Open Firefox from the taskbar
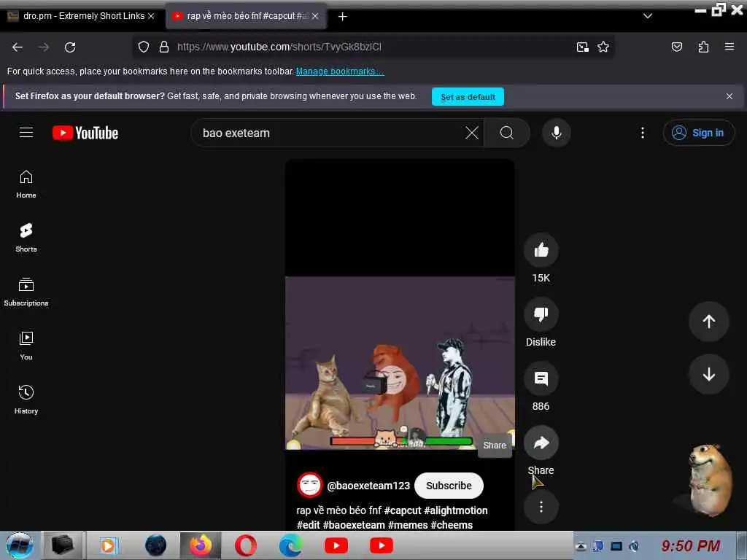Image resolution: width=747 pixels, height=560 pixels. [201, 545]
